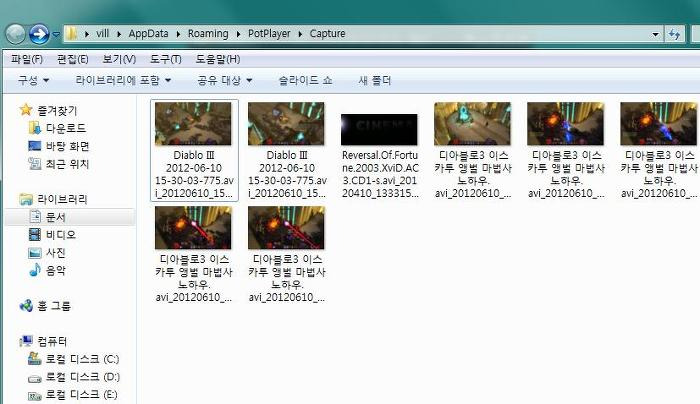Open the 보기(V) menu
700x404 pixels.
[119, 59]
